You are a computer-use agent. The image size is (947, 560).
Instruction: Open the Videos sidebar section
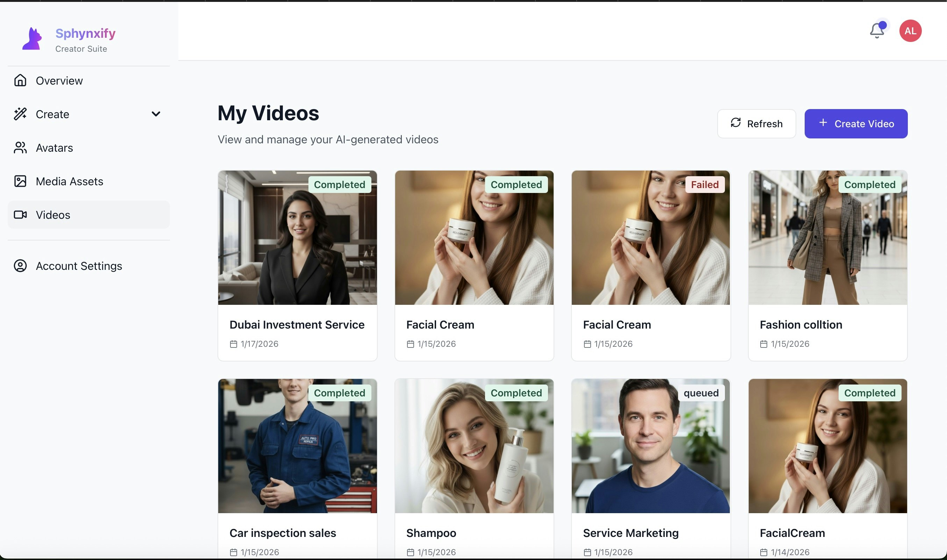[53, 215]
